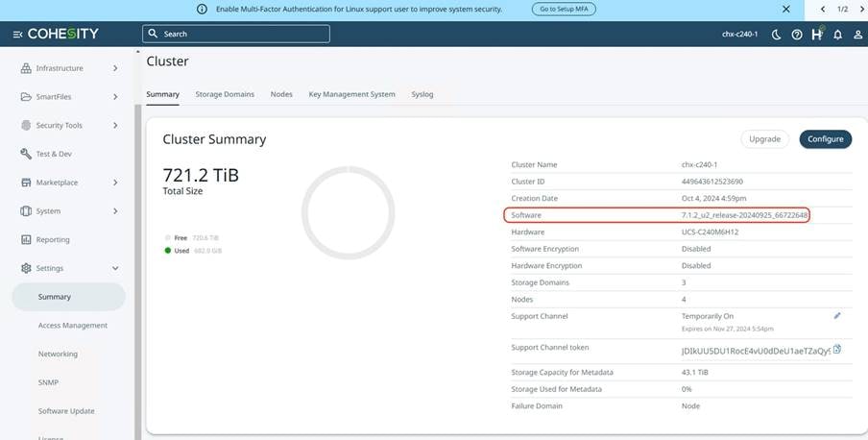Expand the Security Tools menu chevron
Viewport: 868px width, 440px height.
115,125
